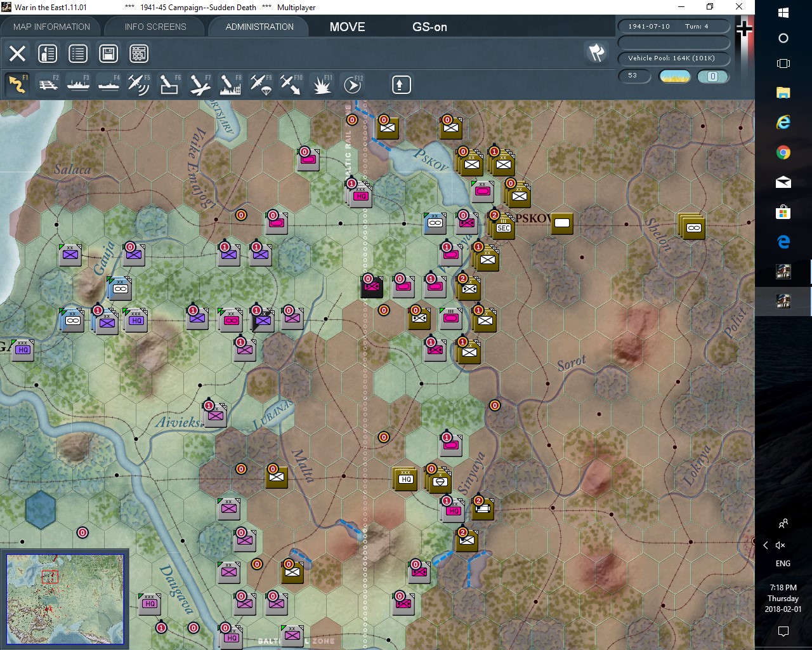812x650 pixels.
Task: Select F7 bomb airfield mode
Action: [200, 84]
